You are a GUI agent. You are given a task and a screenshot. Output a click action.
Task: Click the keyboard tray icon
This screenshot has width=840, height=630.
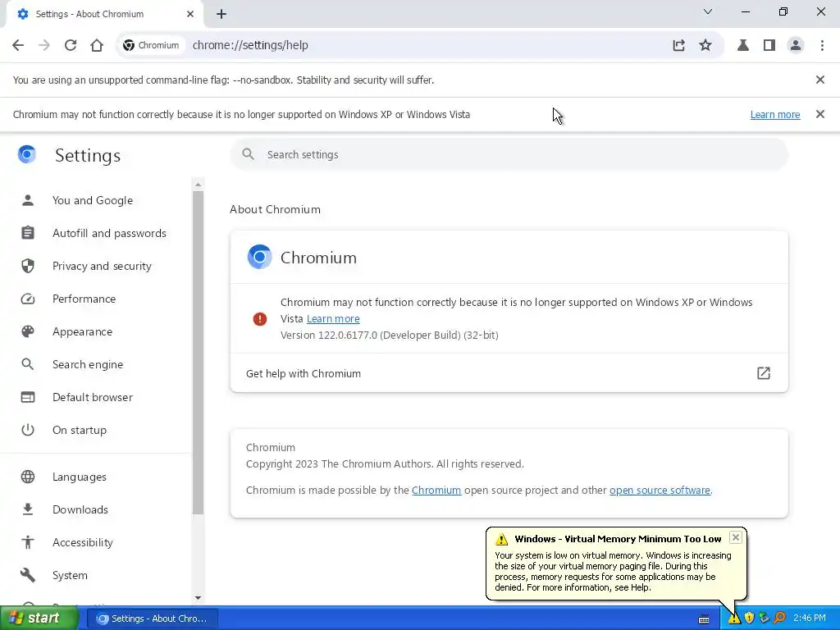coord(704,619)
